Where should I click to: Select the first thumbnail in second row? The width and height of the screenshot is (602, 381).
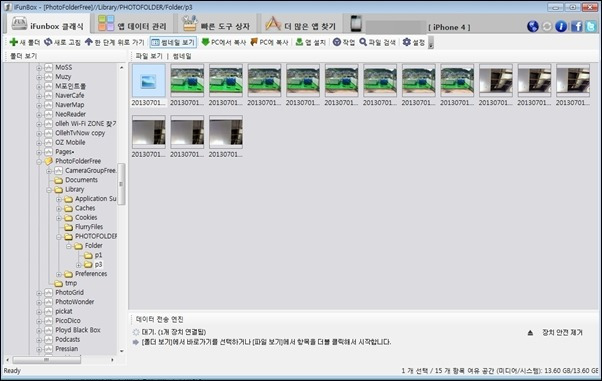pyautogui.click(x=149, y=132)
